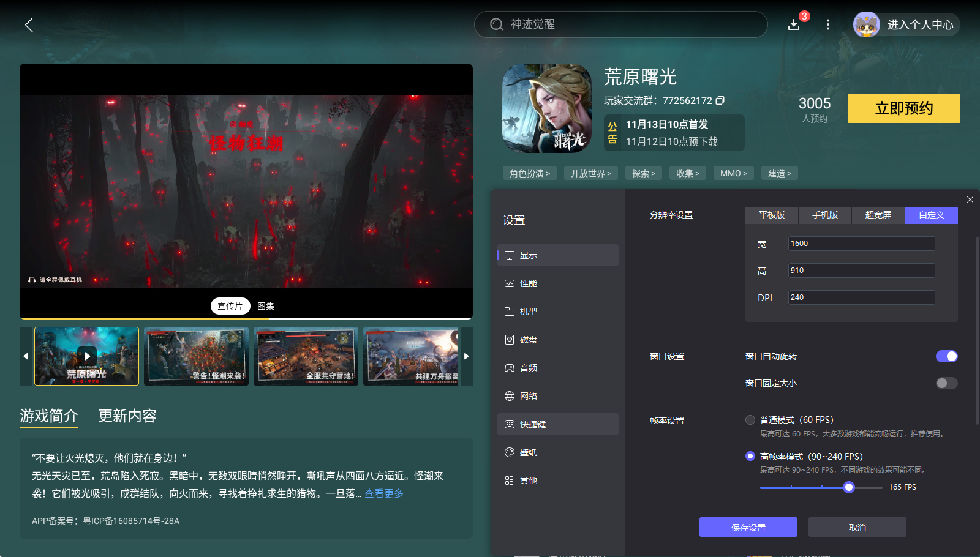Screen dimensions: 980x557
Task: Open the 荒原曙光 game icon
Action: (x=547, y=108)
